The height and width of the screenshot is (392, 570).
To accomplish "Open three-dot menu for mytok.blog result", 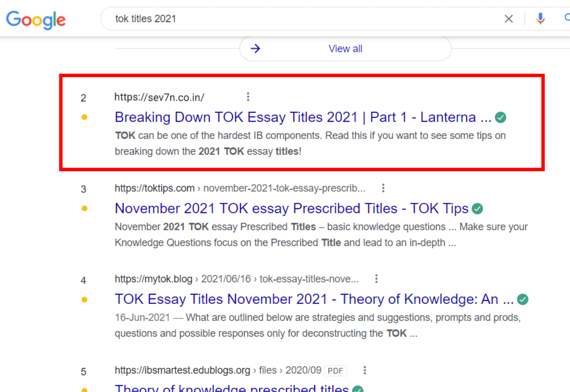I will click(x=376, y=279).
